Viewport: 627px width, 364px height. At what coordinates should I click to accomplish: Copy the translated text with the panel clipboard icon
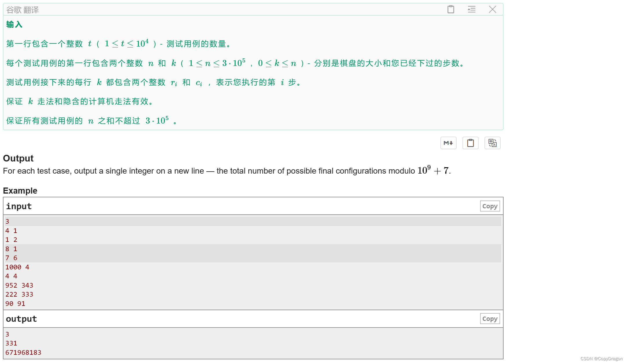[x=451, y=10]
